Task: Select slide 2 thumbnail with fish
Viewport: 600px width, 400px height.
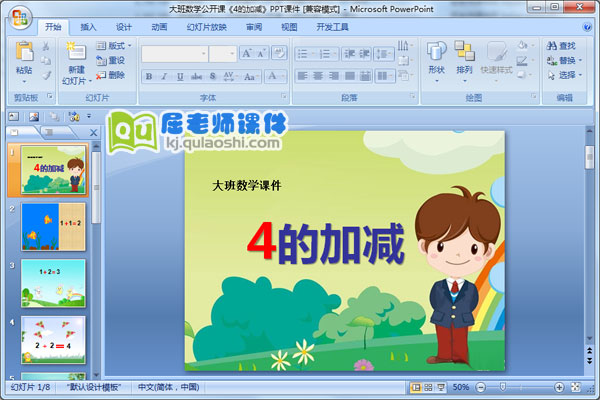Action: click(53, 227)
